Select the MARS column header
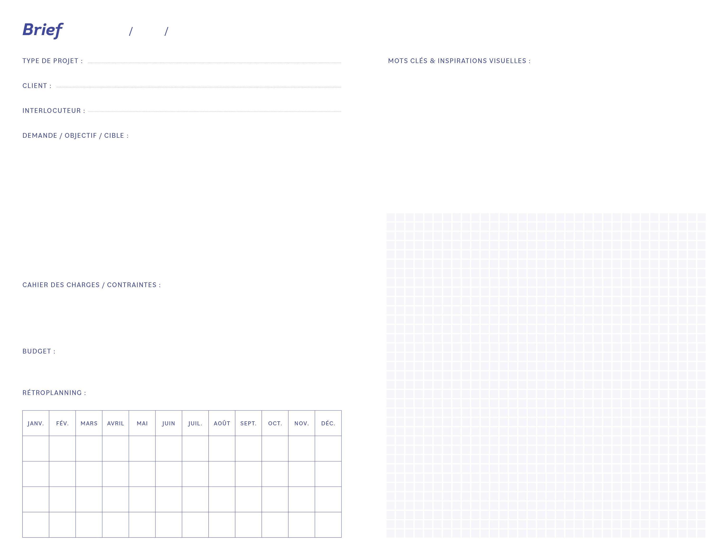The height and width of the screenshot is (560, 728). pos(89,423)
